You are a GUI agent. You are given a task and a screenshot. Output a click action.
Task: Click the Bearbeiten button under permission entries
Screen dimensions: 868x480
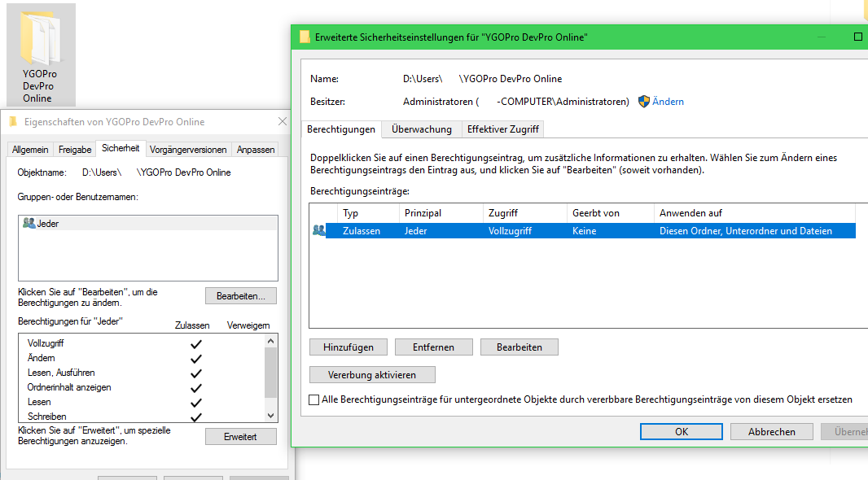[519, 347]
